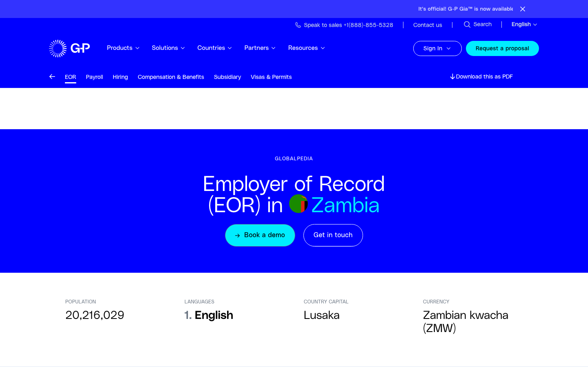Open the Sign In dropdown
588x368 pixels.
(x=437, y=48)
